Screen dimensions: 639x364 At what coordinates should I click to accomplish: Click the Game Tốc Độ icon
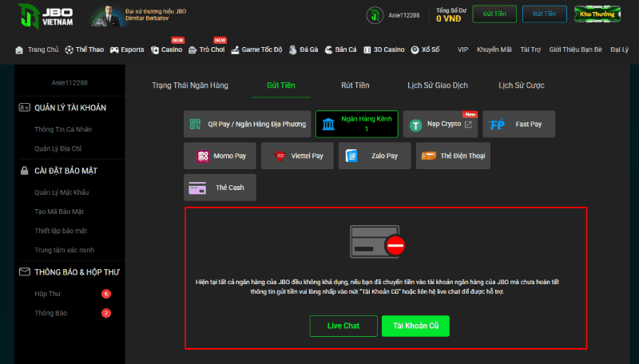(x=235, y=50)
